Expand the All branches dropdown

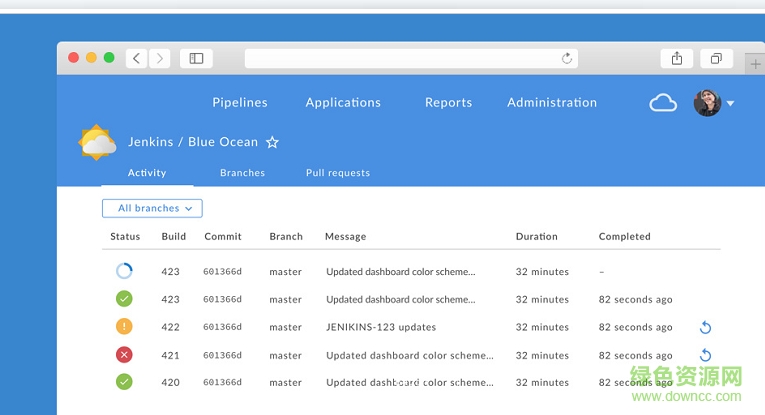[x=152, y=208]
